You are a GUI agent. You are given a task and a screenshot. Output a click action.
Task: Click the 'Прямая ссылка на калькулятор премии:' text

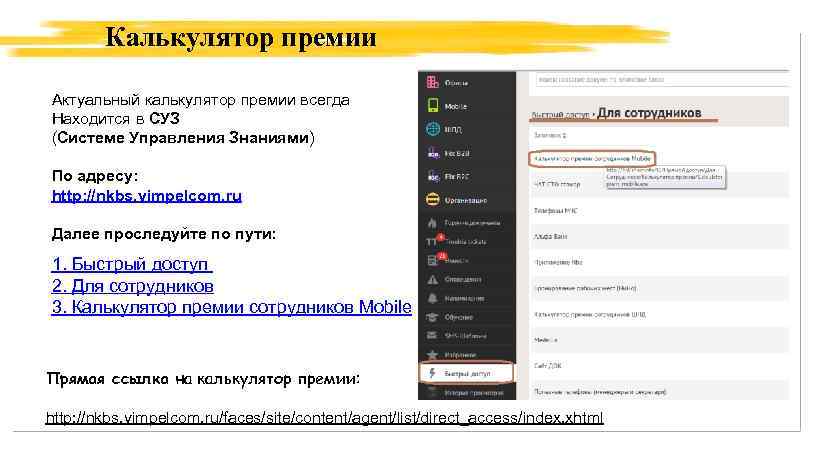coord(203,379)
